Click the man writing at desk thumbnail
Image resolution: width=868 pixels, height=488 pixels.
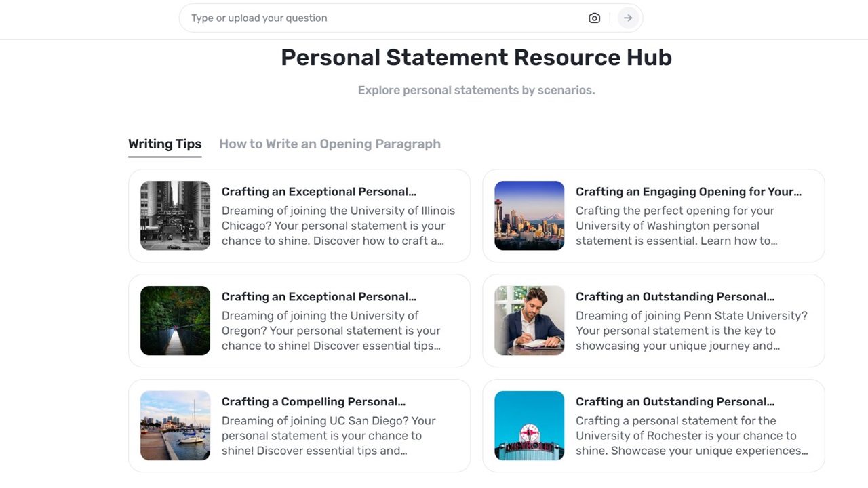click(x=529, y=321)
